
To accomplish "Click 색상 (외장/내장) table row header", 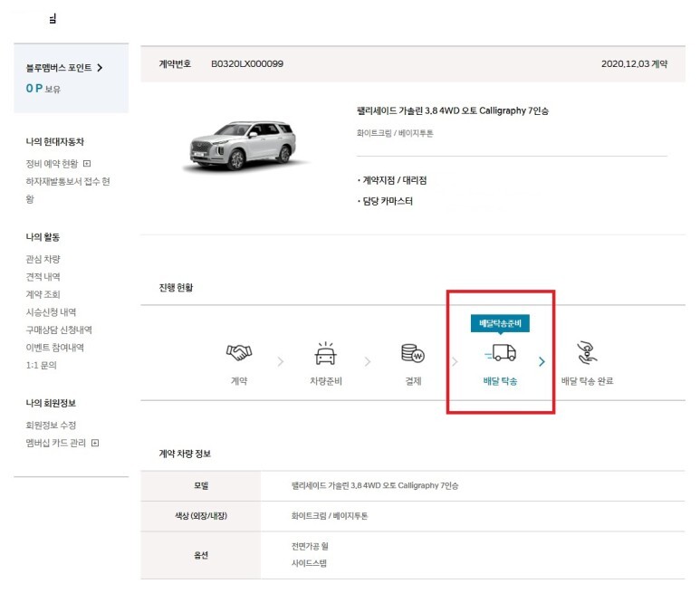I will click(x=201, y=516).
